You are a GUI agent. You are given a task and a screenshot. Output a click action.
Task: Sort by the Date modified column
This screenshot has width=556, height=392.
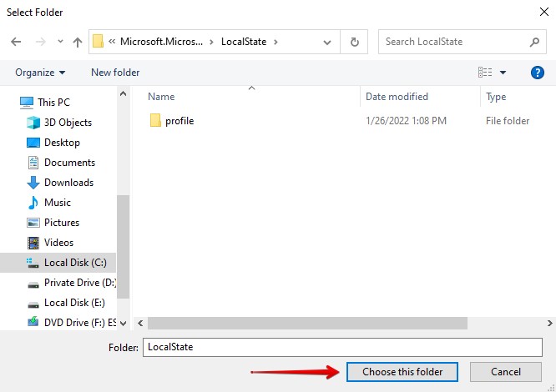point(397,97)
